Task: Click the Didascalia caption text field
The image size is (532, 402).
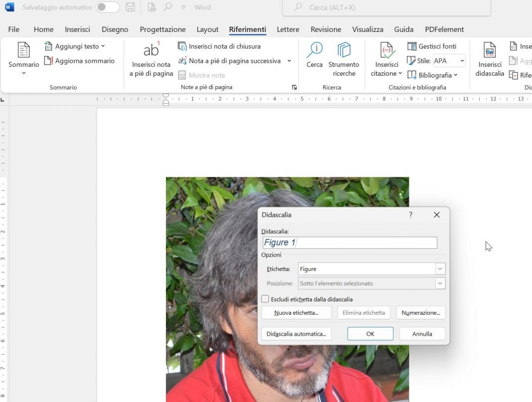Action: pyautogui.click(x=350, y=243)
